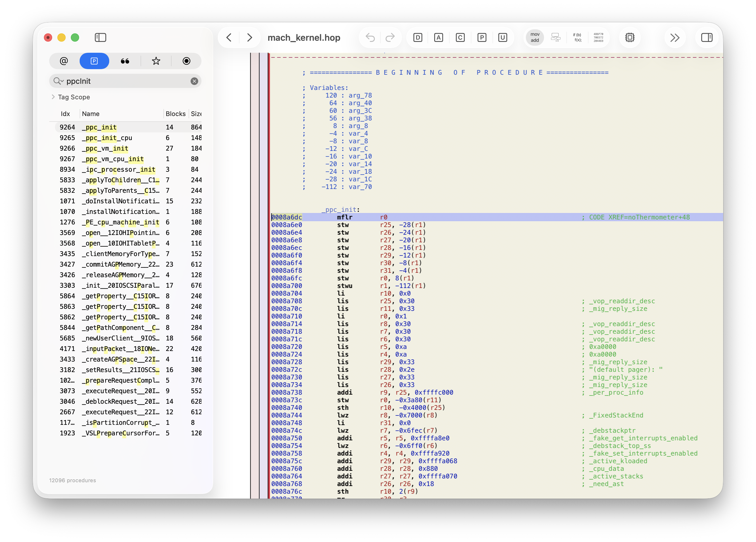Click the Blocks column header
The width and height of the screenshot is (756, 542).
176,114
